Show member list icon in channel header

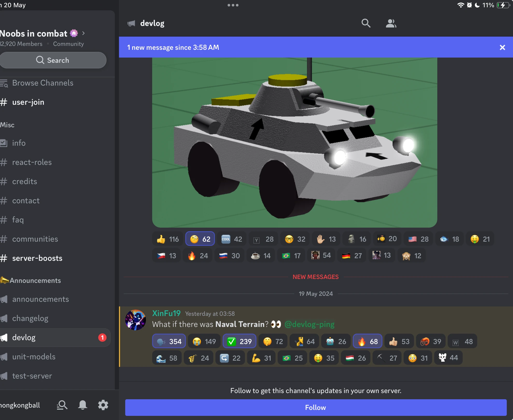(391, 23)
